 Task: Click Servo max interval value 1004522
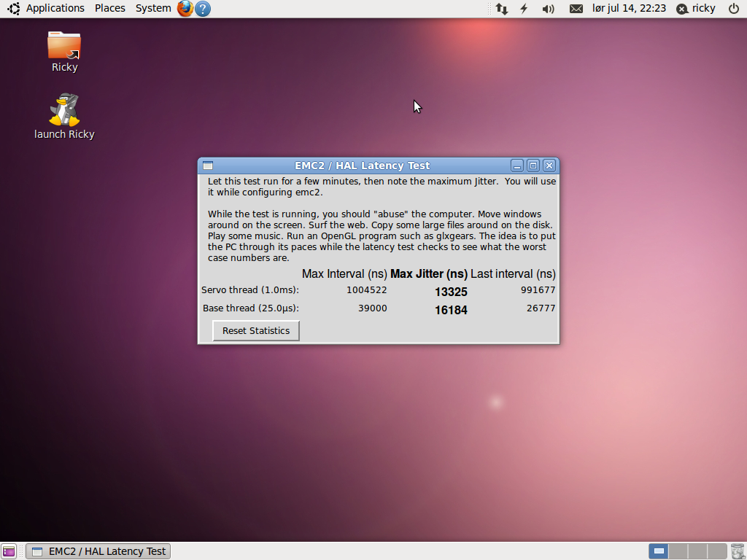click(x=367, y=290)
